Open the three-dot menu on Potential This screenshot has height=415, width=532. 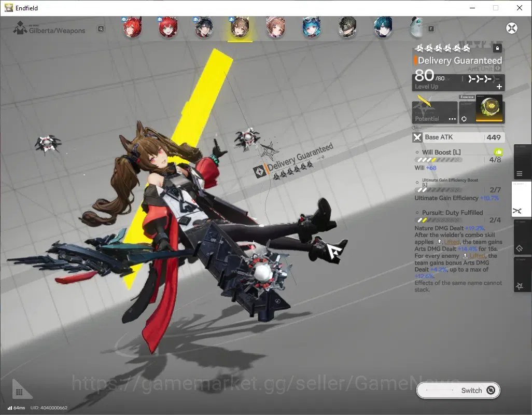pyautogui.click(x=452, y=119)
